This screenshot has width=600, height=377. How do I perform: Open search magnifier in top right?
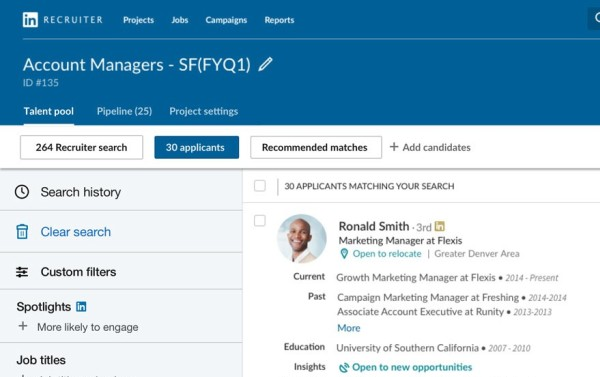pyautogui.click(x=597, y=18)
